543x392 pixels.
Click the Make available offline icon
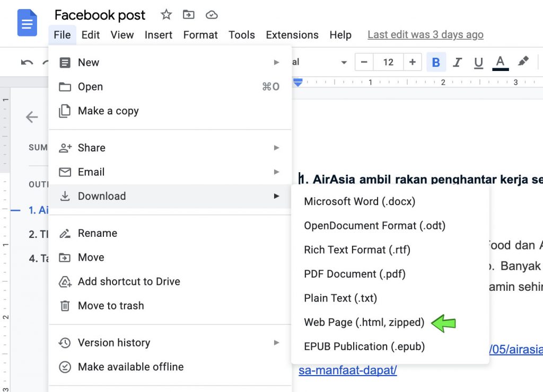click(65, 367)
